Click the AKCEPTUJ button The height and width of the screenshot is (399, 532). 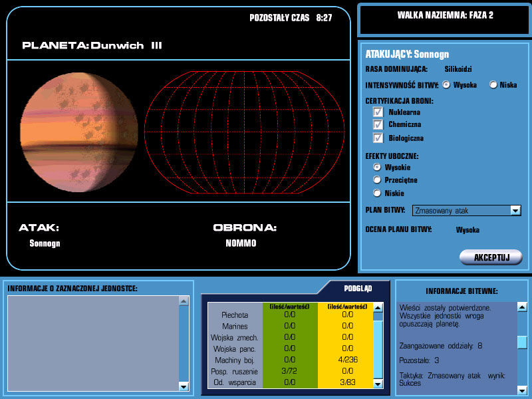coord(491,257)
